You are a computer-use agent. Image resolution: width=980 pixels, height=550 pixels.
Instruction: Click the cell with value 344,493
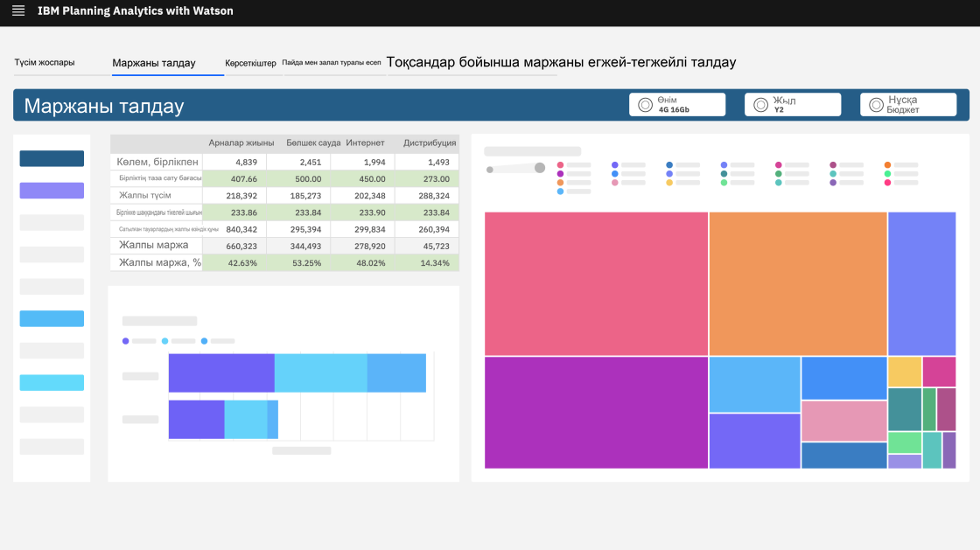(298, 246)
